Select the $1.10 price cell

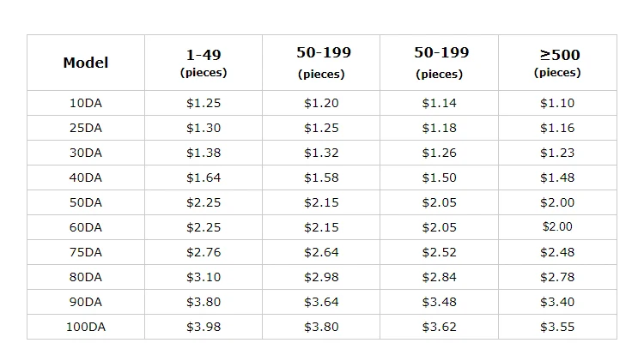(557, 103)
